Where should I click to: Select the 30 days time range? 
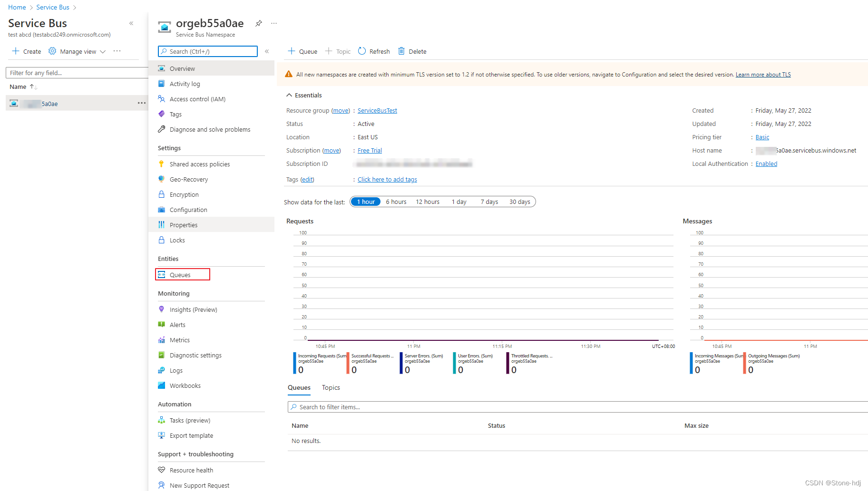pos(520,202)
